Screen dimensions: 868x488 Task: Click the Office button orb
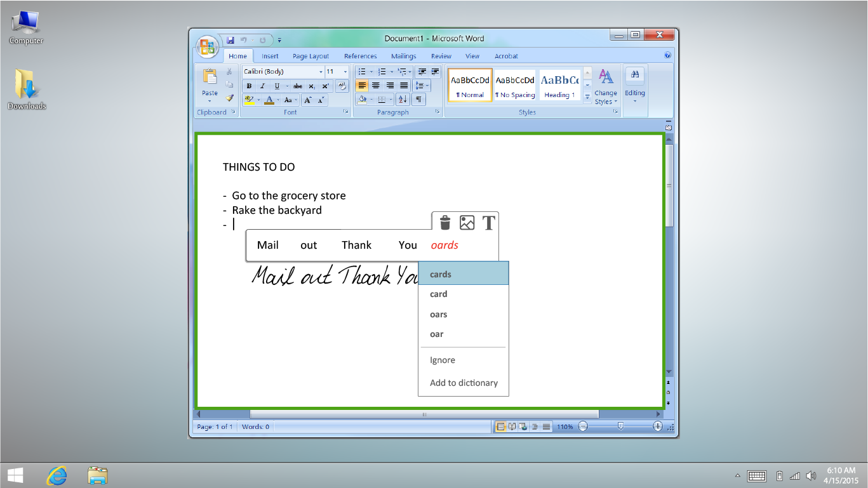(207, 46)
